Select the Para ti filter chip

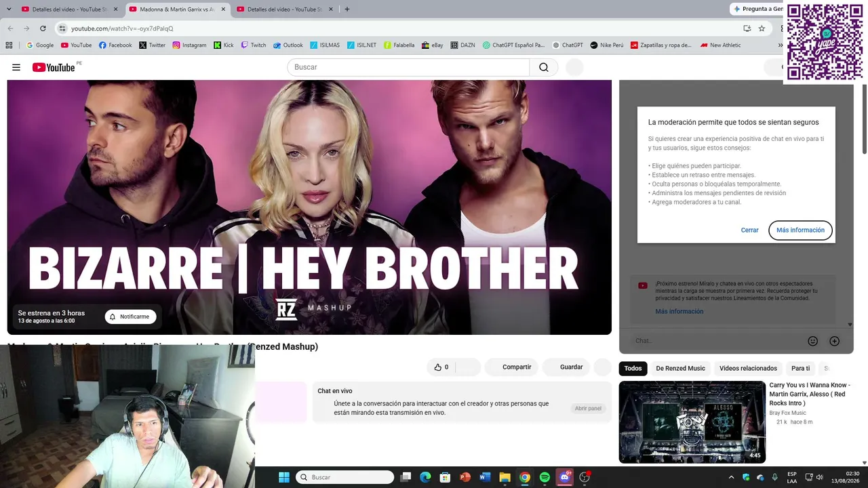point(800,368)
